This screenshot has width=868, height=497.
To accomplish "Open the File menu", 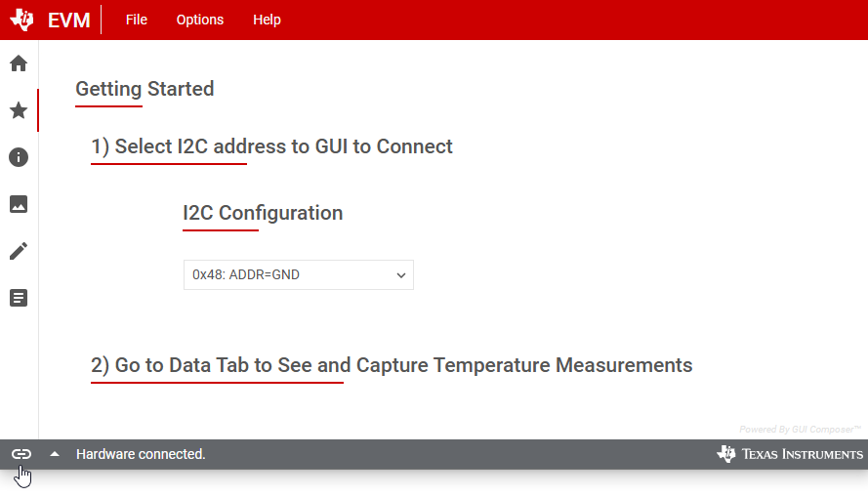I will click(137, 20).
